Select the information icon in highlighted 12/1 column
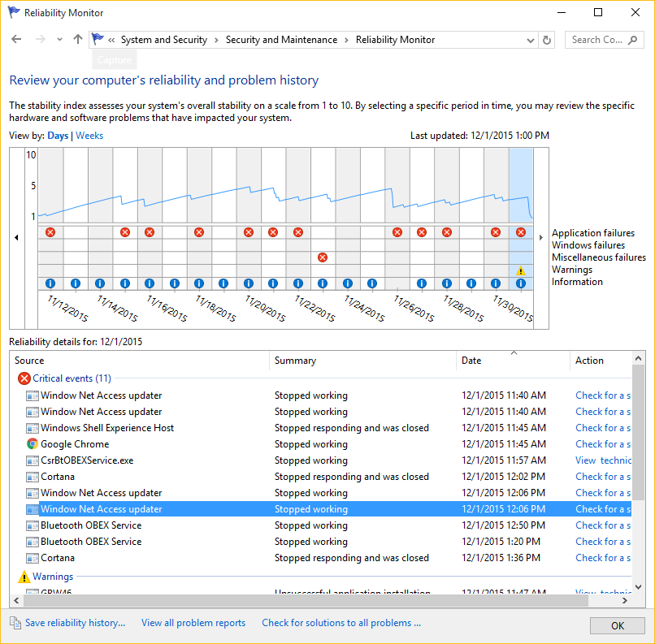 [x=520, y=283]
